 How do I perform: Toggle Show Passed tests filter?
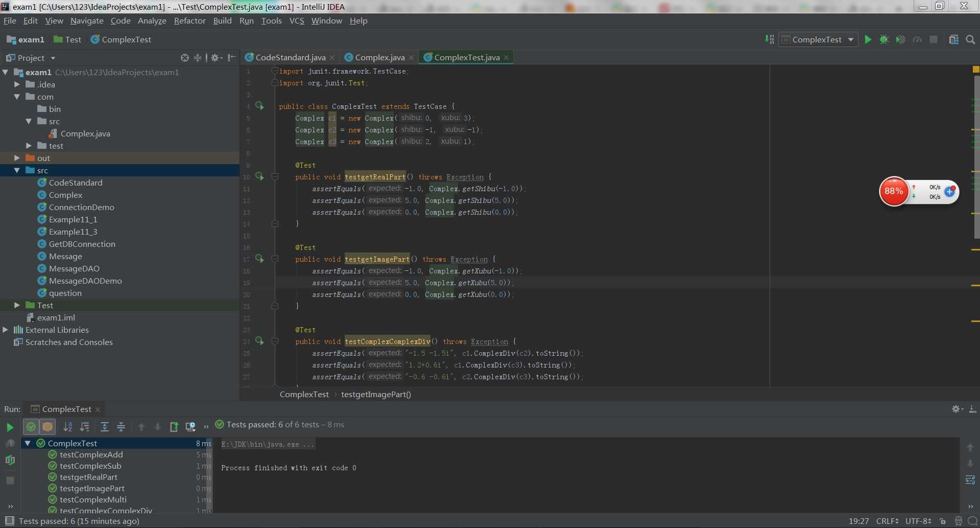[x=31, y=427]
